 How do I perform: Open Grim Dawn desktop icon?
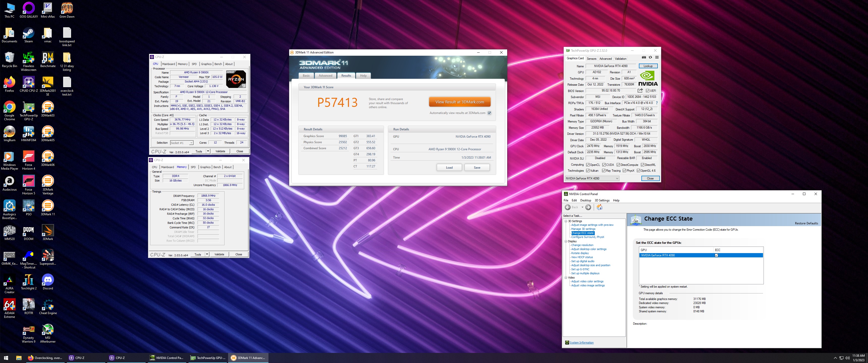pos(67,10)
